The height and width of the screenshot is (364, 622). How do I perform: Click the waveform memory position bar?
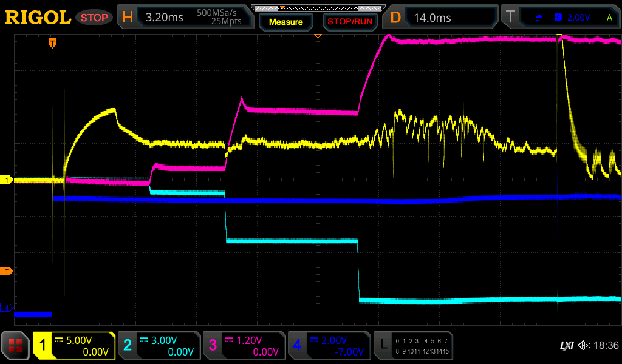point(317,8)
